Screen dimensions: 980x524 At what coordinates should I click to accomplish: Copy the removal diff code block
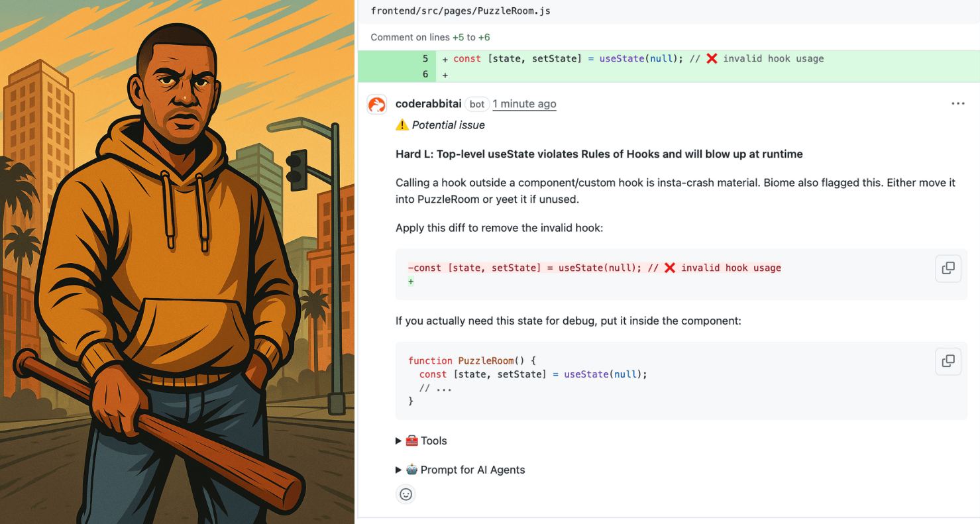pyautogui.click(x=948, y=268)
